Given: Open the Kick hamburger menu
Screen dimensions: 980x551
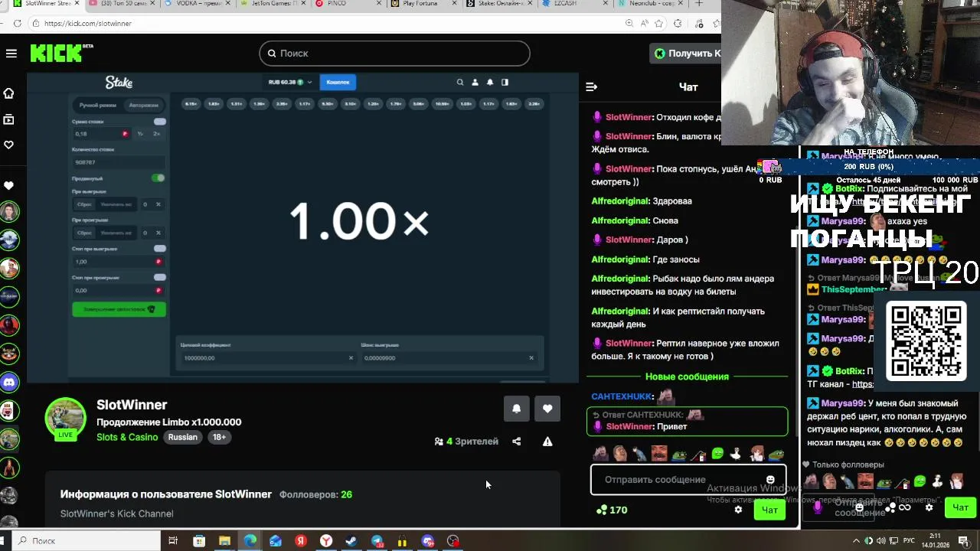Looking at the screenshot, I should tap(11, 54).
